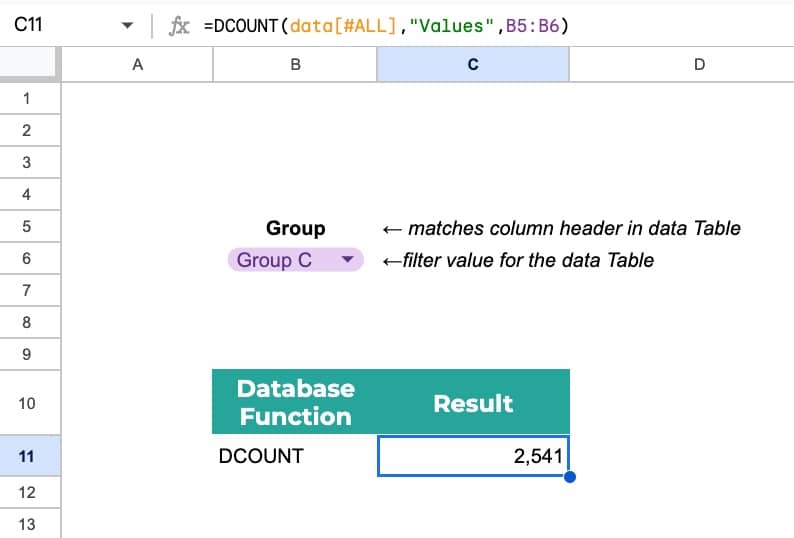Select the bold Group label cell
The width and height of the screenshot is (794, 538).
coord(295,228)
